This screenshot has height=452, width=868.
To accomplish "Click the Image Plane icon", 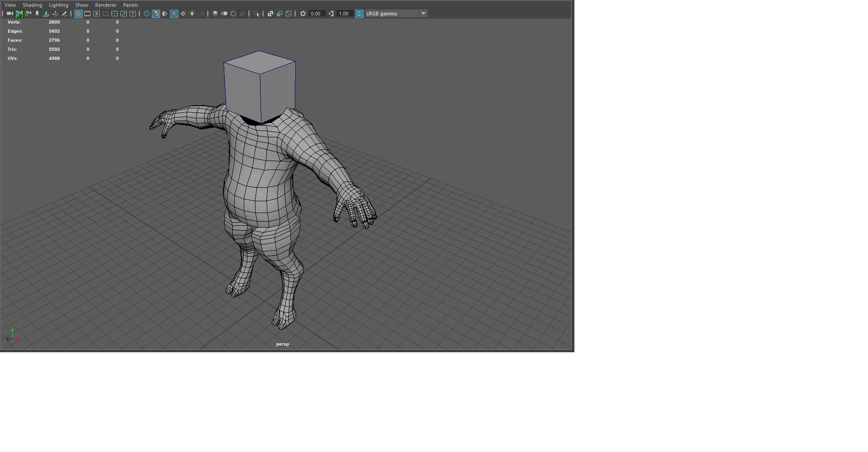I will click(x=46, y=14).
